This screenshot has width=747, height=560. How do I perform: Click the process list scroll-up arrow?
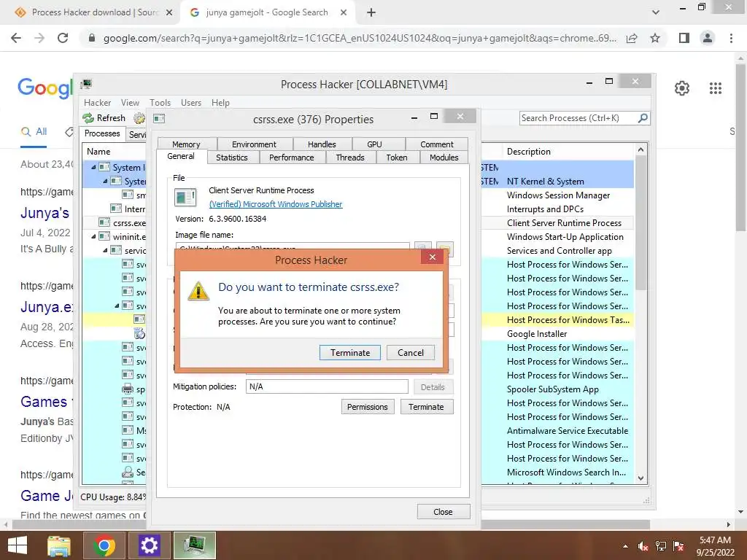point(640,149)
